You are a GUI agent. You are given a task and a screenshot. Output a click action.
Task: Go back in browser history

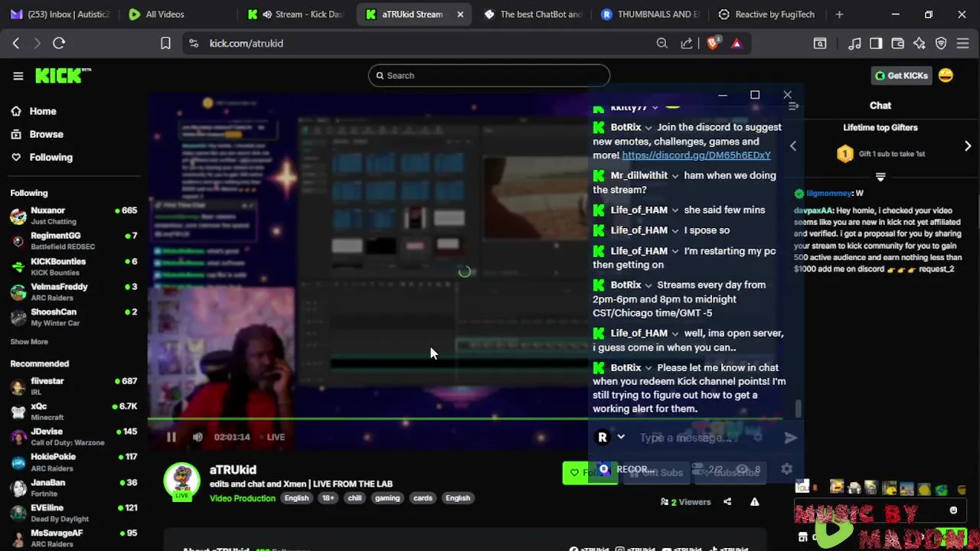(x=16, y=44)
